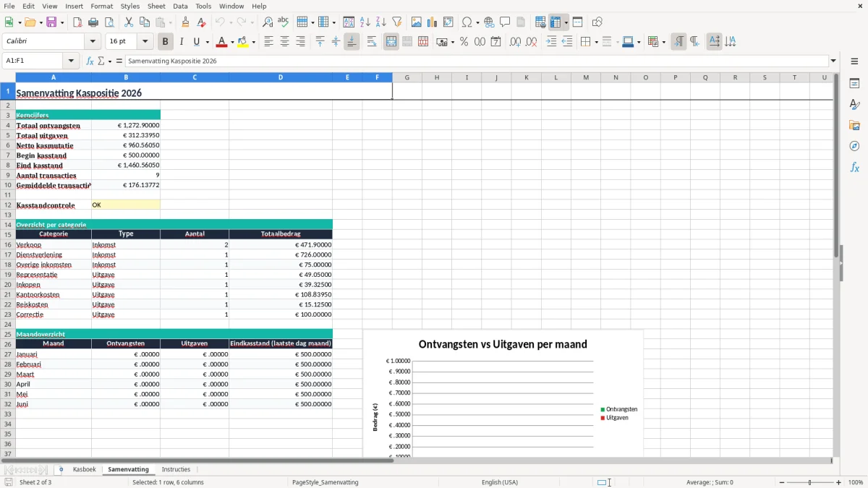Open the Data menu
Viewport: 868px width, 488px height.
pyautogui.click(x=180, y=6)
